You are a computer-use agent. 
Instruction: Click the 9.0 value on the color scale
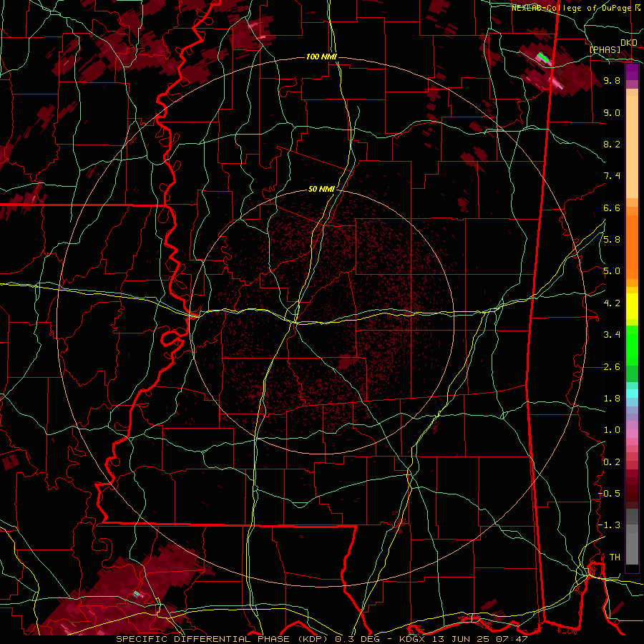[612, 112]
